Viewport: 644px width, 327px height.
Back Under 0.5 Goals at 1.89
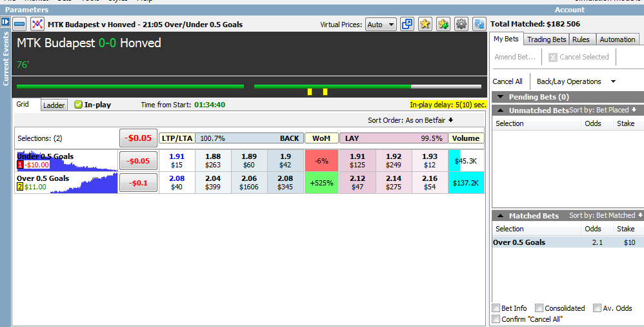pos(249,160)
